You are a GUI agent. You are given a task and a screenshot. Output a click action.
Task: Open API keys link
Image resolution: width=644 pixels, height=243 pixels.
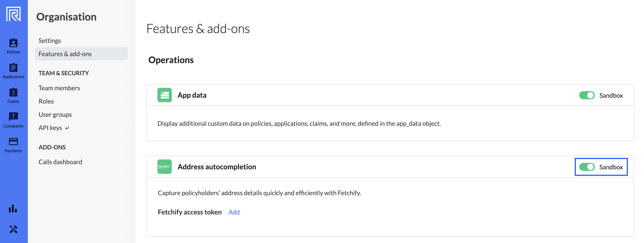[50, 128]
